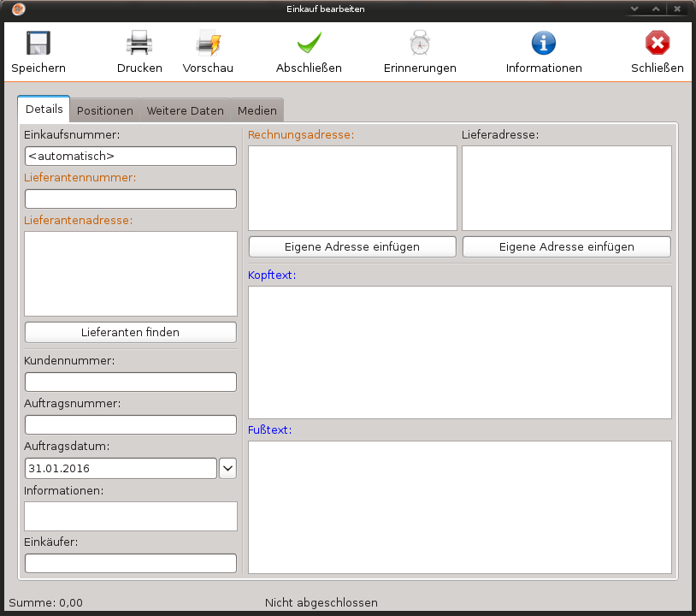Select the Medien tab
The image size is (696, 616).
pos(257,110)
